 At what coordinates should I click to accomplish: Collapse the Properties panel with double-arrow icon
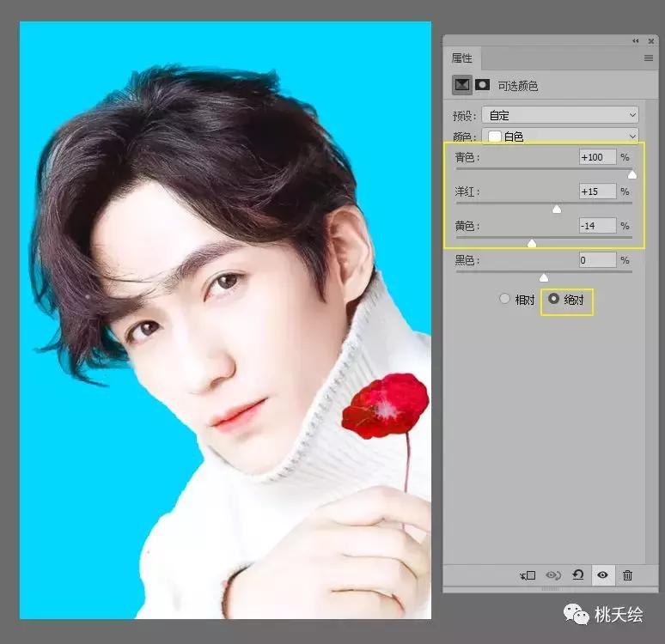(635, 41)
